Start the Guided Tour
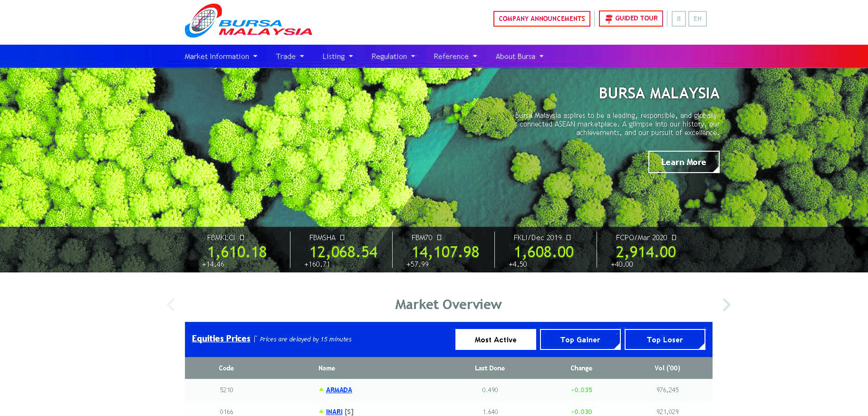 631,19
